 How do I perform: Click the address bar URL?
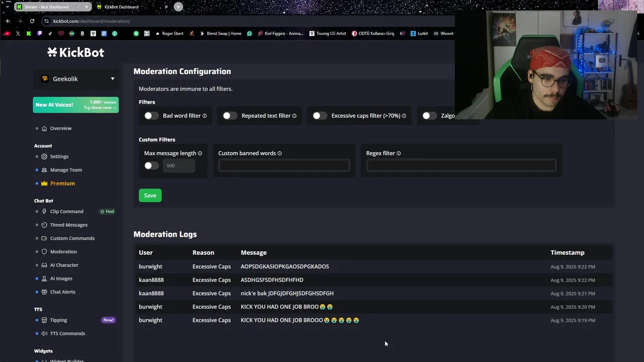click(x=92, y=21)
